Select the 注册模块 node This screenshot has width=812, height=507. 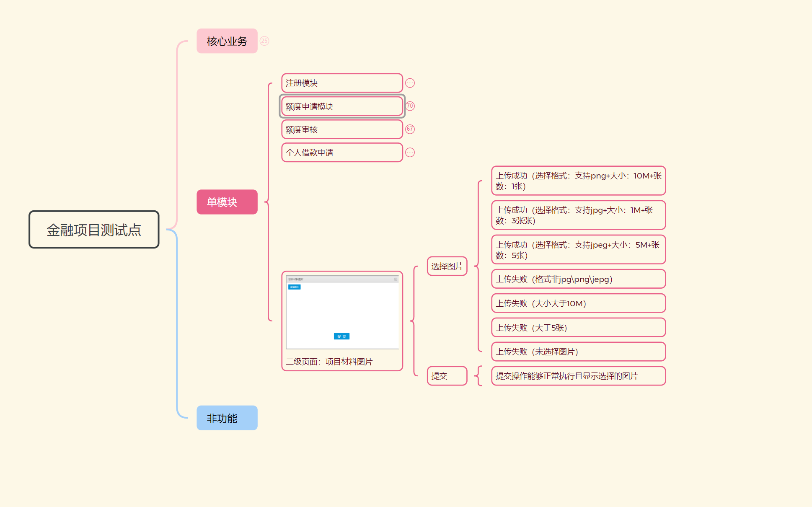coord(341,83)
